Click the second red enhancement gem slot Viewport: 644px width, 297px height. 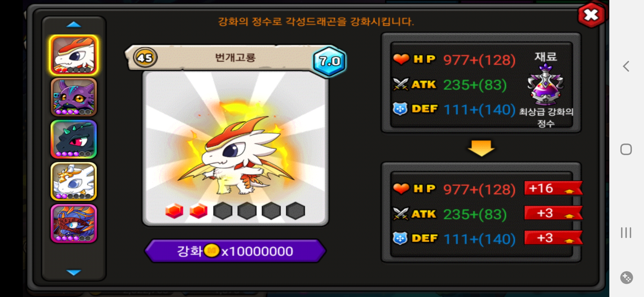pos(198,211)
